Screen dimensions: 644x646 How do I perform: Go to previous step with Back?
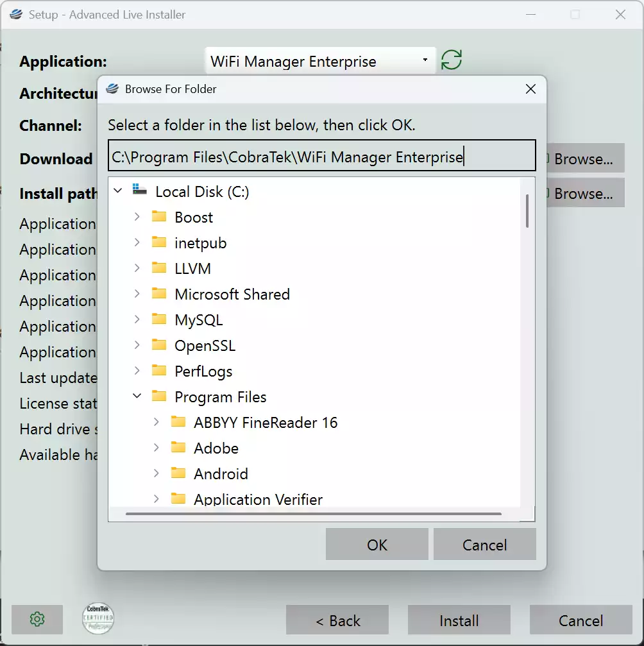tap(337, 620)
